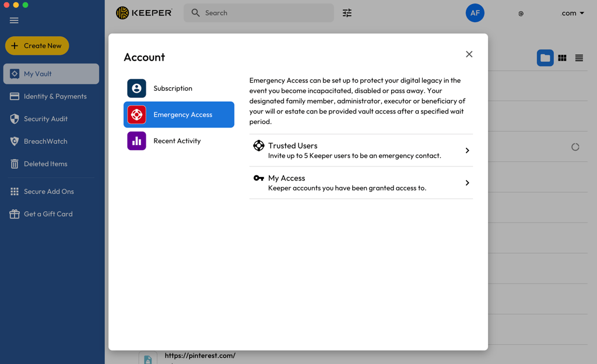Select the Emergency Access tab
597x364 pixels.
coord(179,115)
